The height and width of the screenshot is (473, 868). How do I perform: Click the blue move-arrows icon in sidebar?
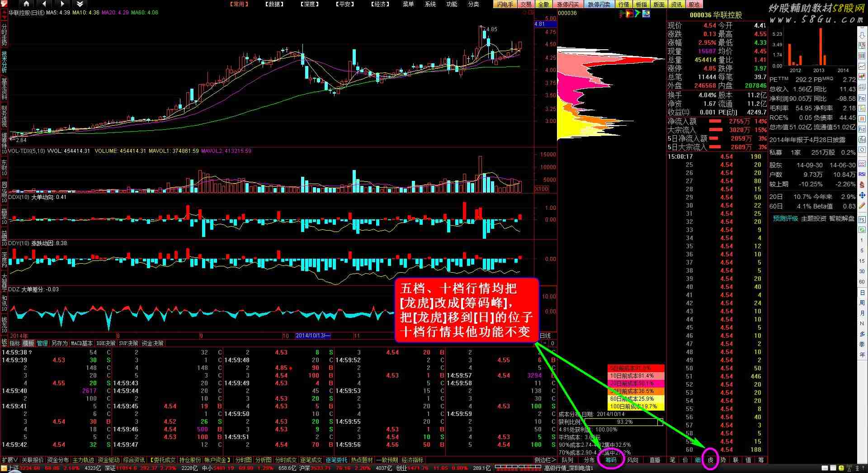tap(862, 195)
